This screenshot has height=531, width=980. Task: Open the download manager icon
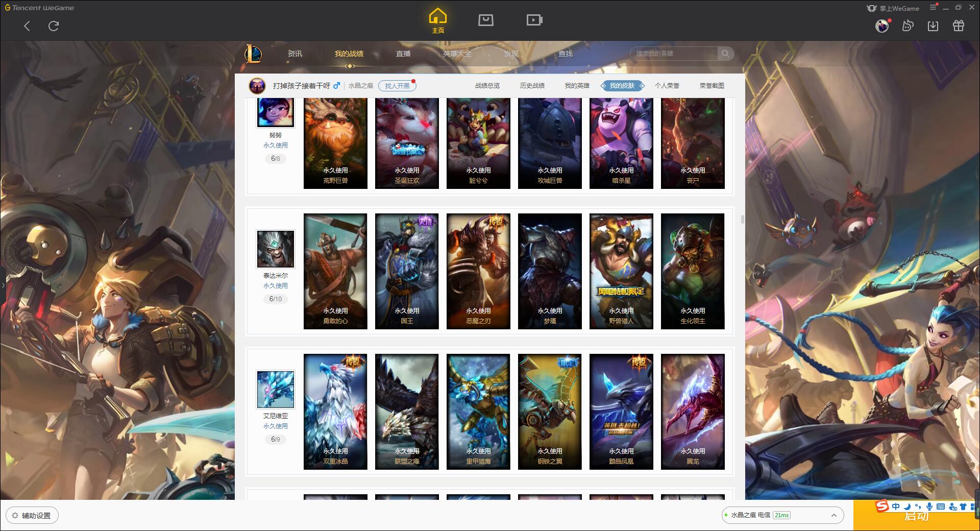[933, 26]
